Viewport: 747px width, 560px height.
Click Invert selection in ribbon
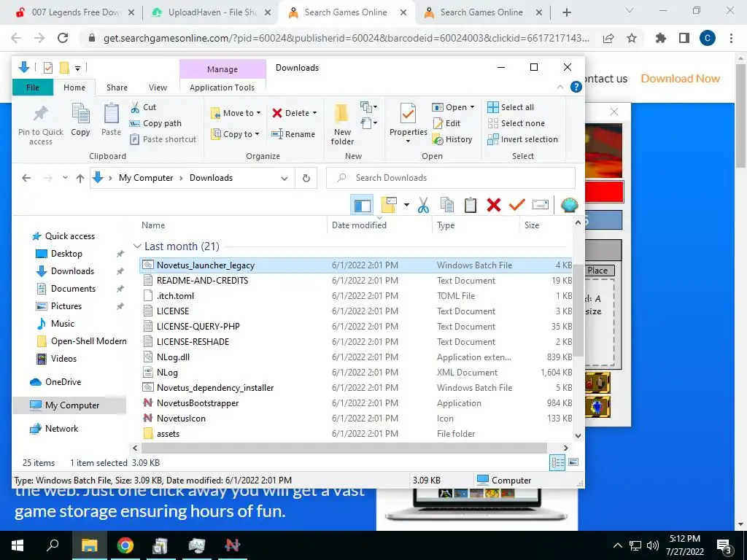click(522, 139)
